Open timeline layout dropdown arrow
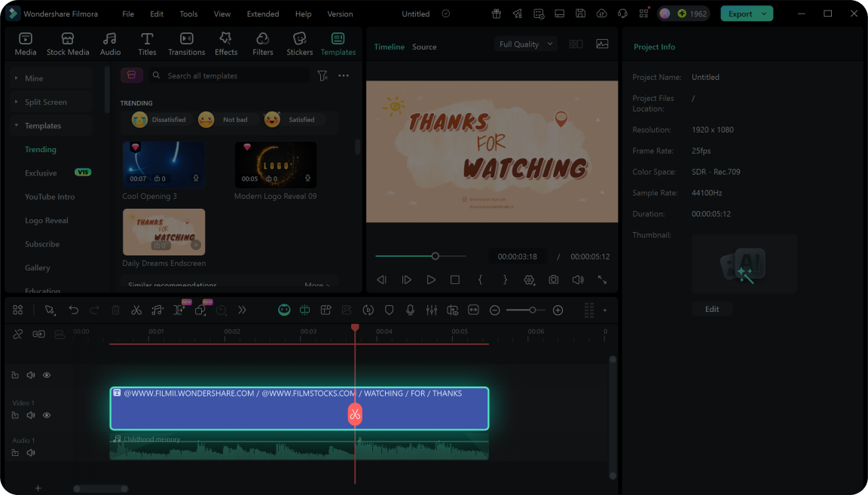Viewport: 868px width, 495px height. point(604,310)
